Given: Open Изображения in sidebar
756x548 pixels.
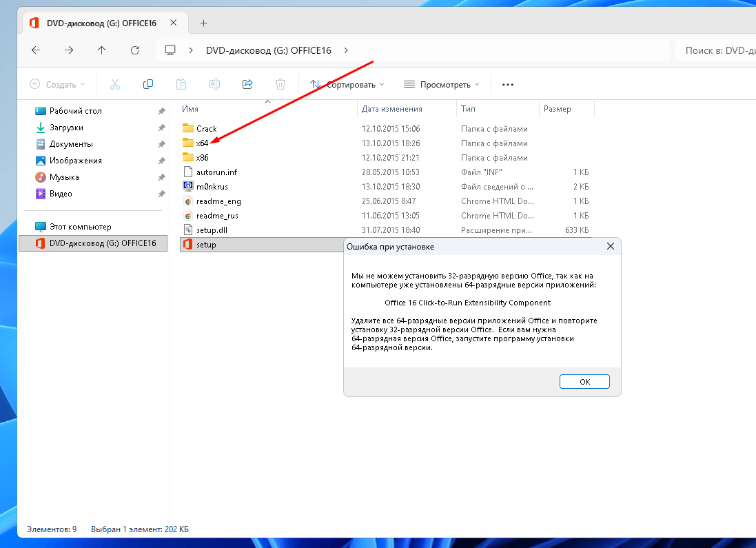Looking at the screenshot, I should click(75, 161).
